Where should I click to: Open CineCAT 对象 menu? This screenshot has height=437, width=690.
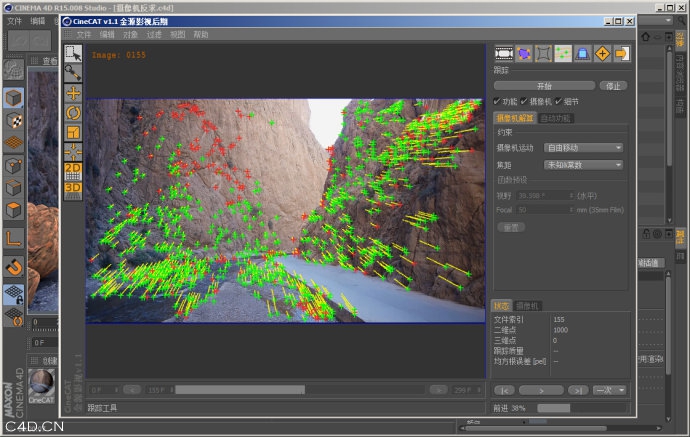[130, 35]
